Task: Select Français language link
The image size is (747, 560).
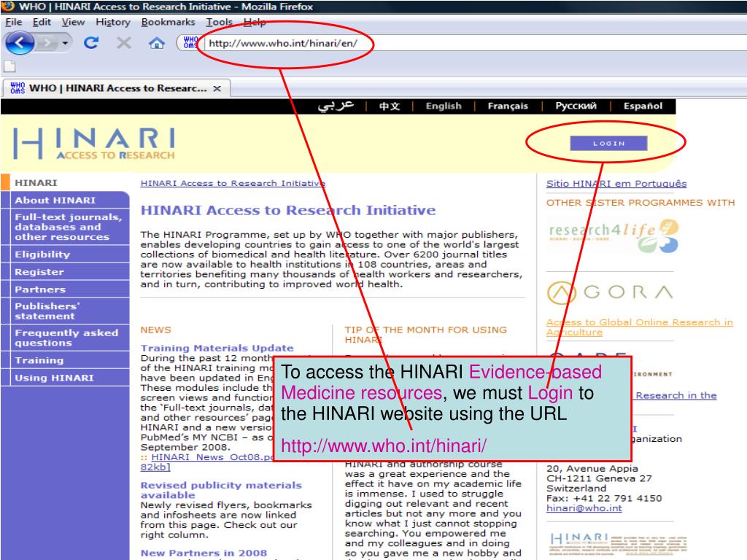Action: 508,106
